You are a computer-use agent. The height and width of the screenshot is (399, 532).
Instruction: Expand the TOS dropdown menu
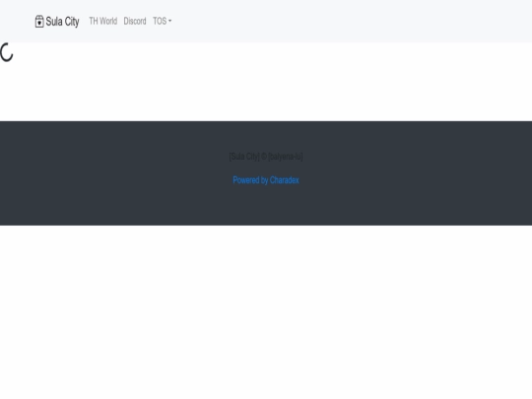point(163,21)
